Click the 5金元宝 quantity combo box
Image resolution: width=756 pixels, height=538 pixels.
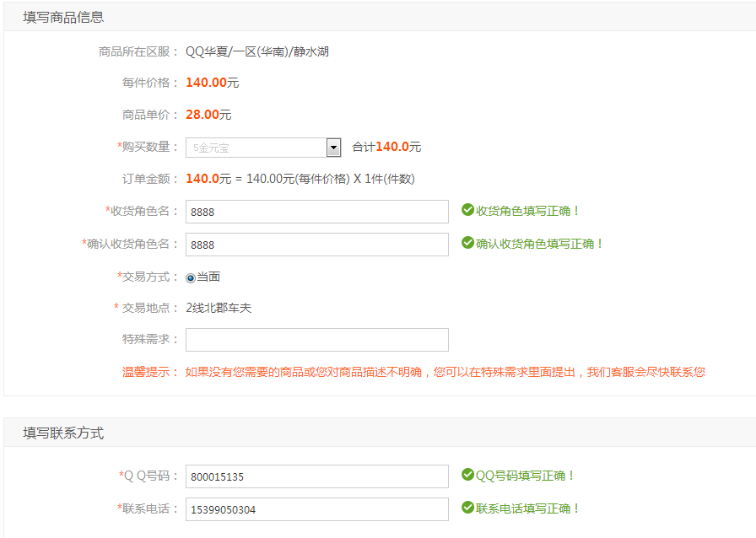click(263, 148)
